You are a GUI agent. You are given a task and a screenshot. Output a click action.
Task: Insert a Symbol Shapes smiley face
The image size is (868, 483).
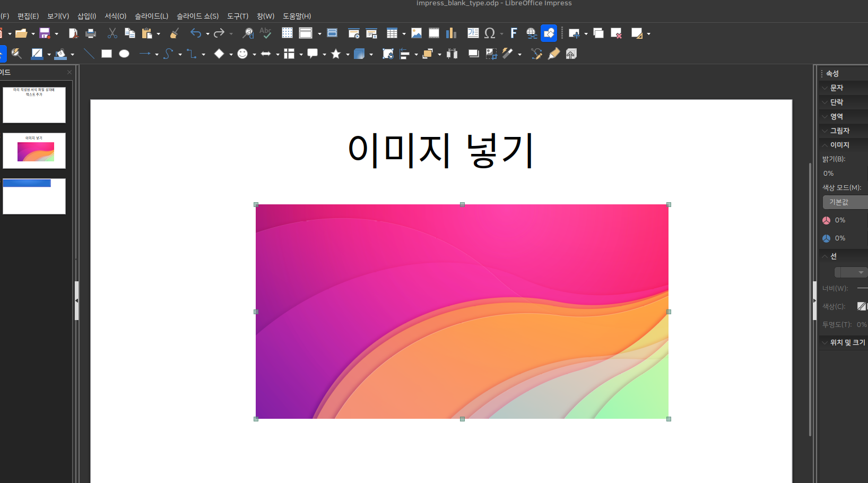point(242,54)
